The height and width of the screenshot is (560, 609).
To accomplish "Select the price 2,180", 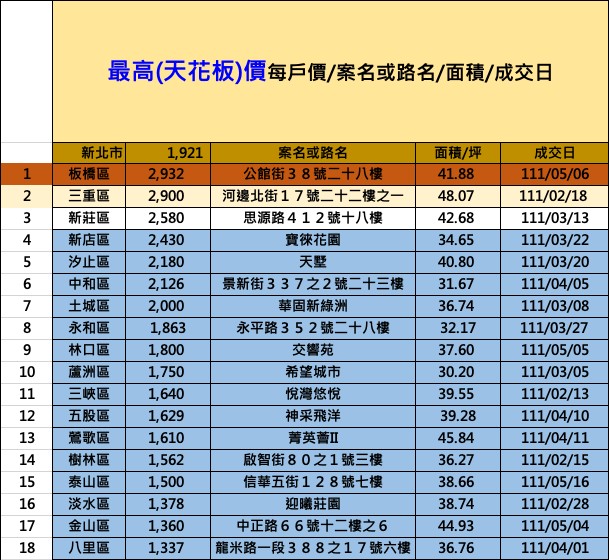I will coord(168,262).
